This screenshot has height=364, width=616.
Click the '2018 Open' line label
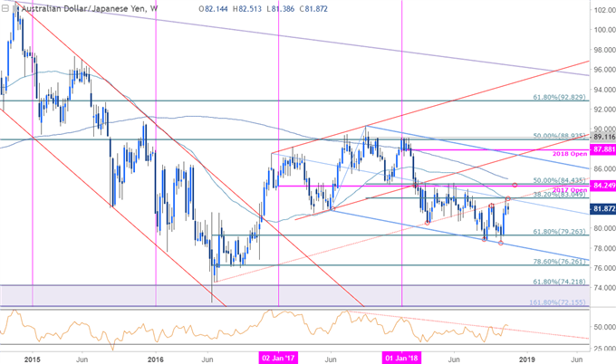coord(570,154)
